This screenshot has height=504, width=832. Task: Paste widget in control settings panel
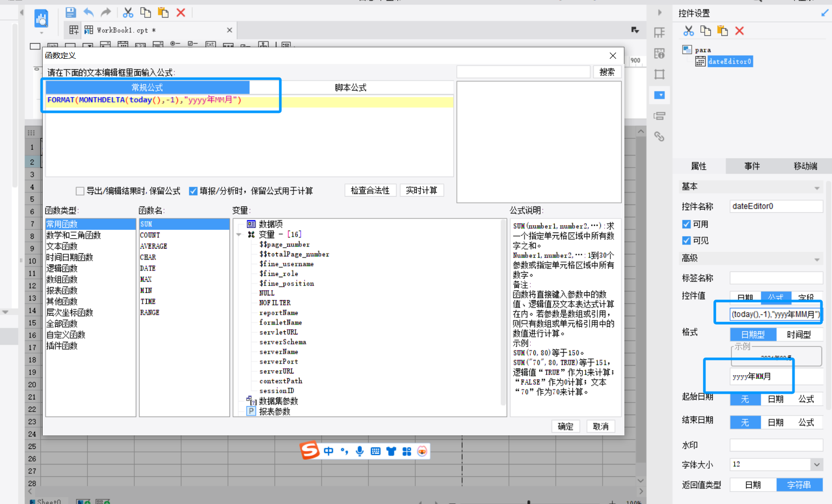(x=723, y=31)
